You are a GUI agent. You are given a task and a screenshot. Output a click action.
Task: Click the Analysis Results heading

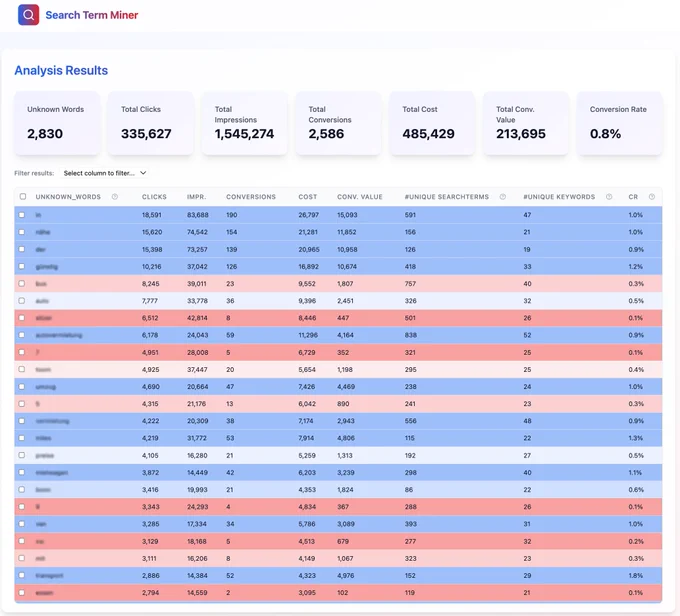tap(61, 70)
